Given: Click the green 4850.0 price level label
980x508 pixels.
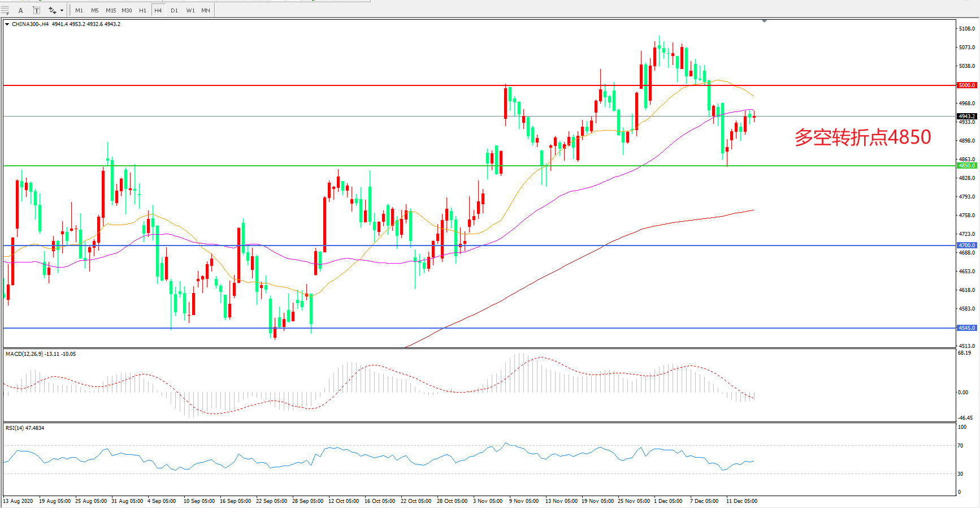Looking at the screenshot, I should (966, 166).
